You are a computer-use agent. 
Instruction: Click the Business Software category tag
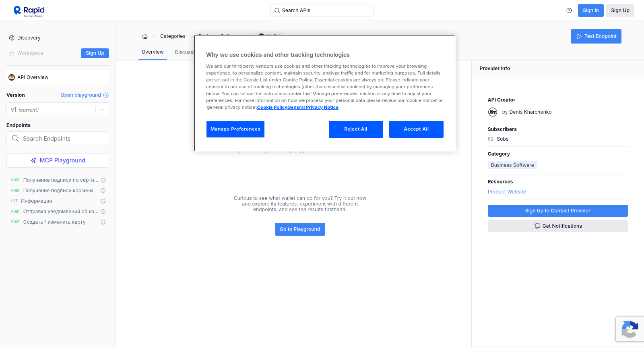512,165
